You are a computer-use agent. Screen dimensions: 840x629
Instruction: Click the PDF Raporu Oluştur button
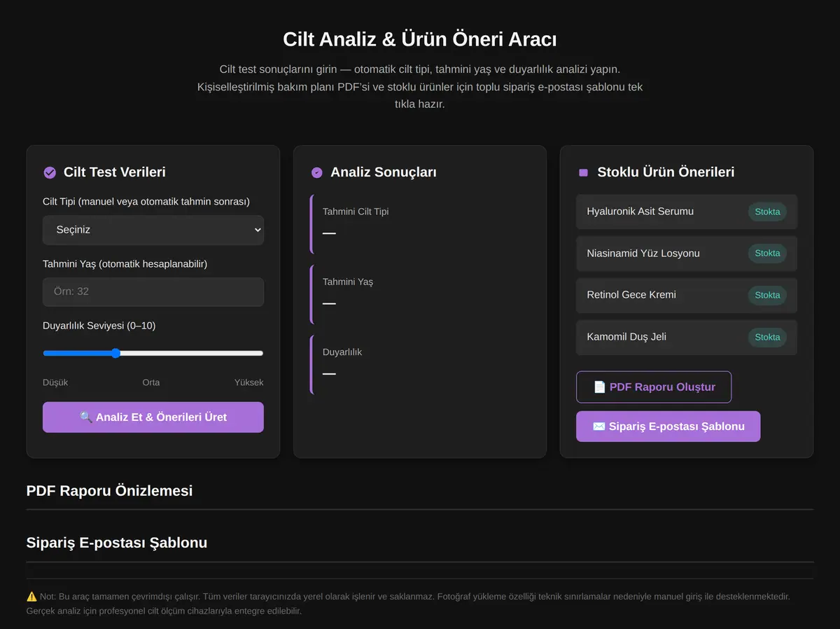[654, 387]
